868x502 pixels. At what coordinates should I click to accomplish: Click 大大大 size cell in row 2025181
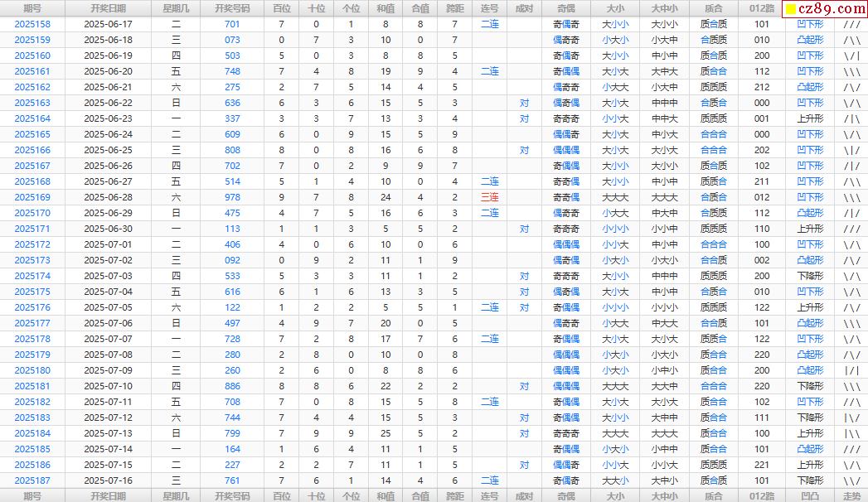[615, 387]
